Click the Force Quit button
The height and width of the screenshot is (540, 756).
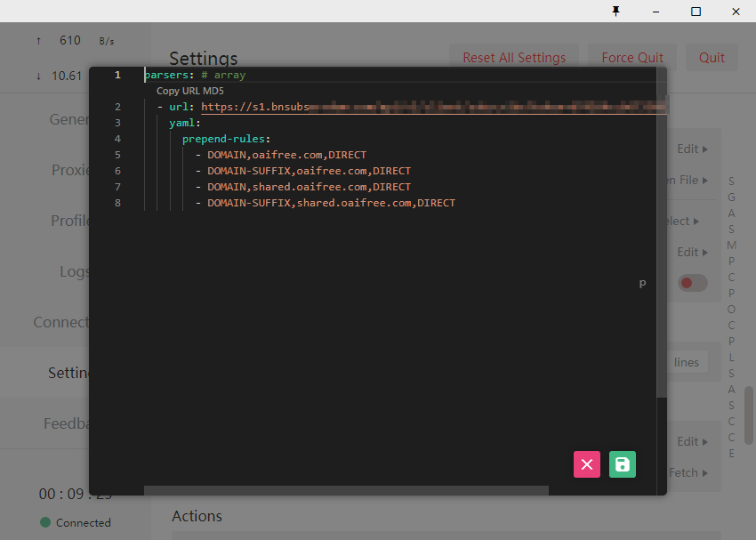pos(632,57)
